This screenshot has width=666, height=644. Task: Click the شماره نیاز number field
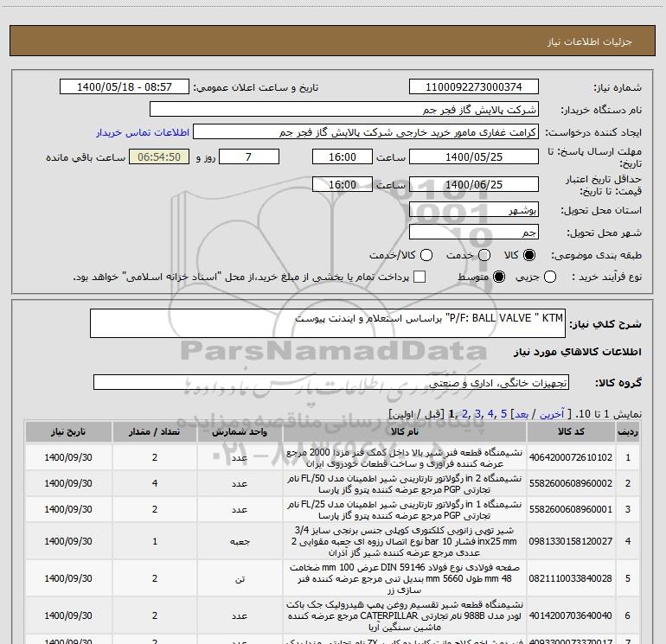[474, 86]
